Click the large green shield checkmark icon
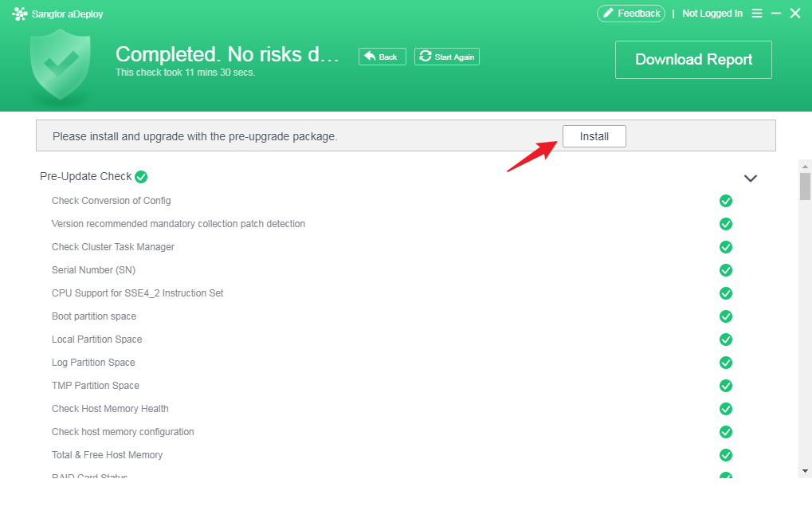This screenshot has width=812, height=530. pyautogui.click(x=60, y=64)
